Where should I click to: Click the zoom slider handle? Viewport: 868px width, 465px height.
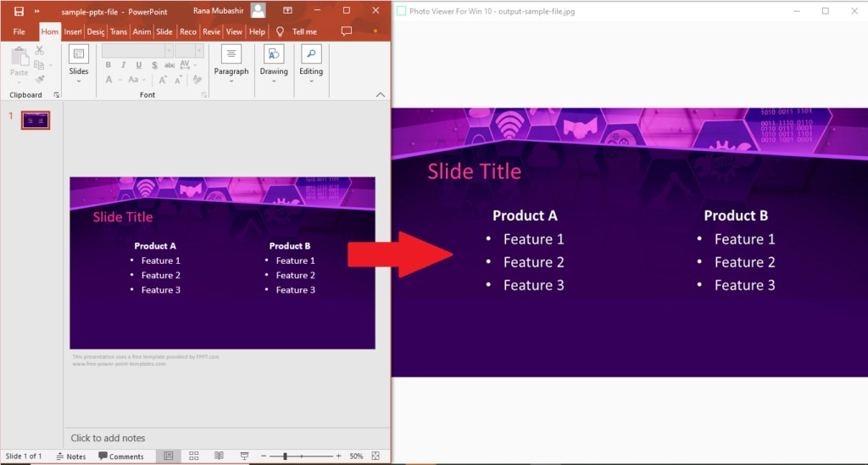click(x=285, y=456)
